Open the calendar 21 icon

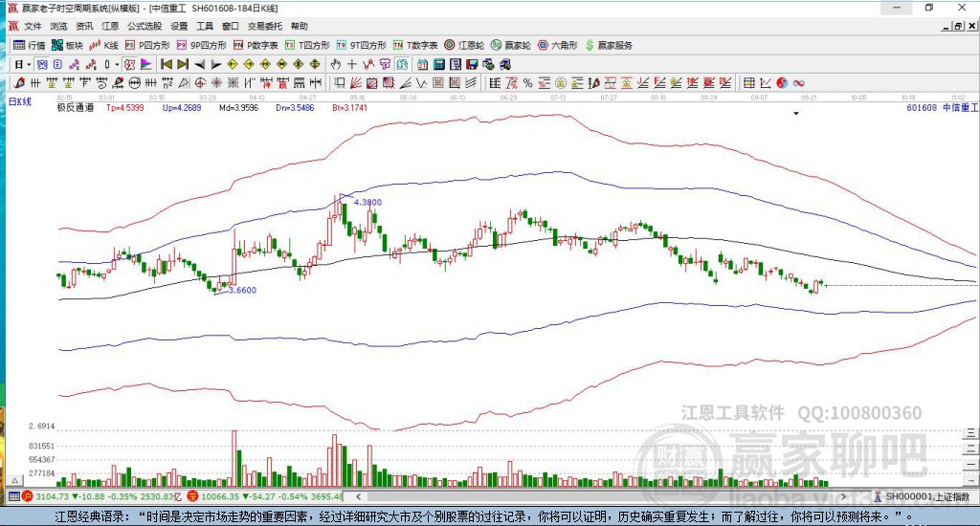[x=422, y=64]
